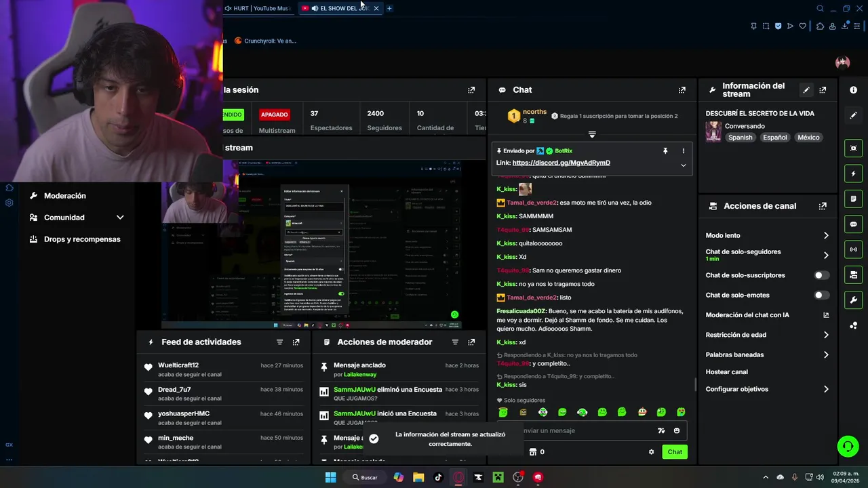The height and width of the screenshot is (488, 868).
Task: Switch to the HURT YouTube Music tab
Action: point(258,8)
